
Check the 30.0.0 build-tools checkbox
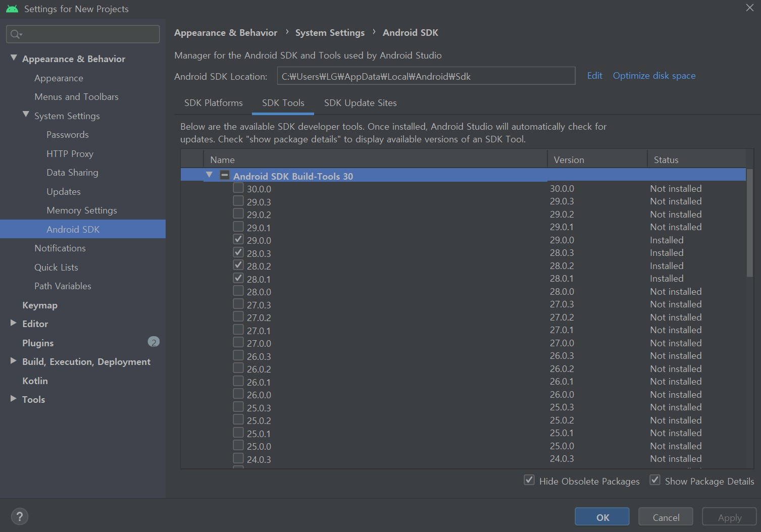coord(238,188)
